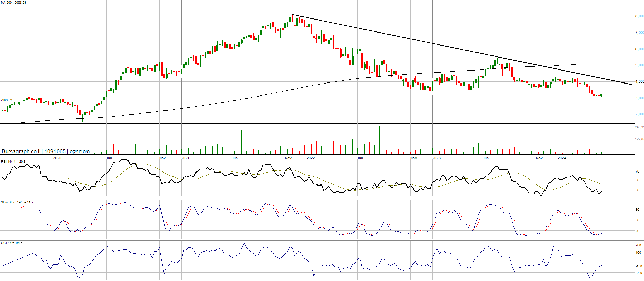Viewport: 644px width, 281px height.
Task: Click the Slow Stochastic 80 level axis label
Action: click(x=637, y=210)
